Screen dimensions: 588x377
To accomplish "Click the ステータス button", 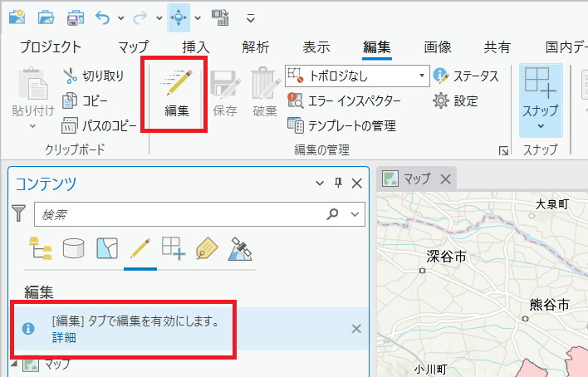I will point(466,76).
